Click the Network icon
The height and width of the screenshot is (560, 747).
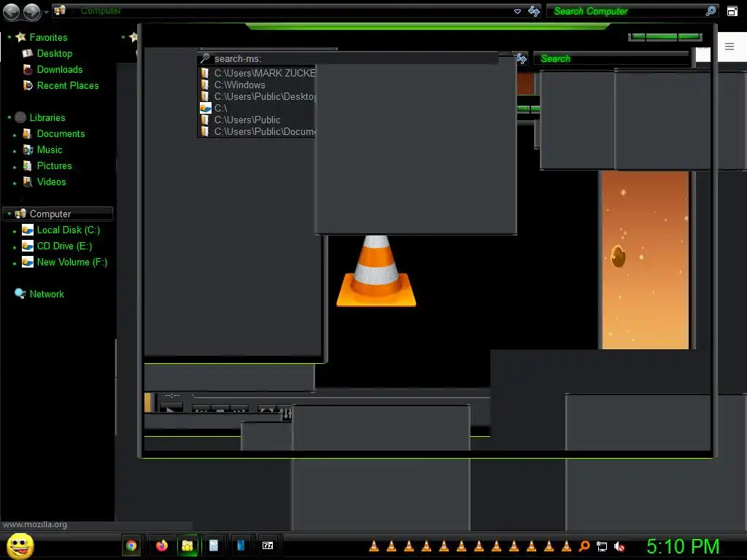click(20, 293)
